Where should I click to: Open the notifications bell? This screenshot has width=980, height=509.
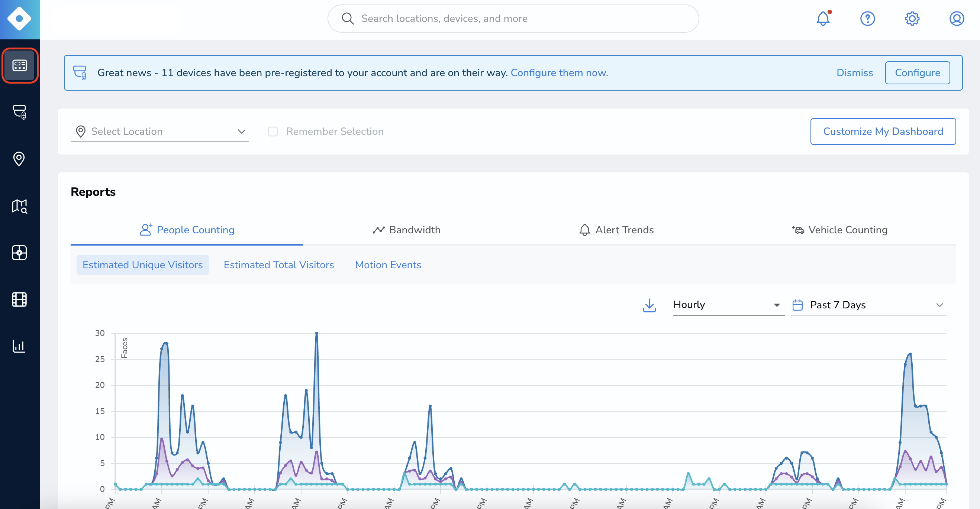tap(823, 18)
